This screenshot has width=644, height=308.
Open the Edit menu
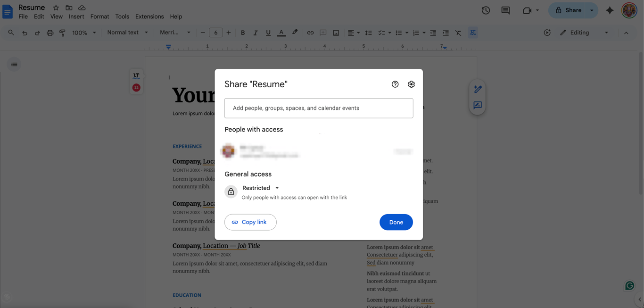point(39,17)
